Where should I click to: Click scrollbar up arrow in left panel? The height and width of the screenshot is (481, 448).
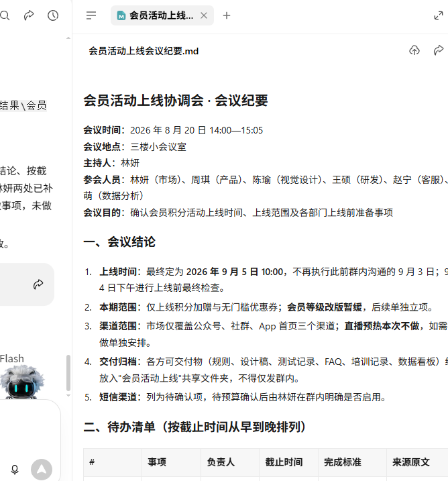point(68,38)
